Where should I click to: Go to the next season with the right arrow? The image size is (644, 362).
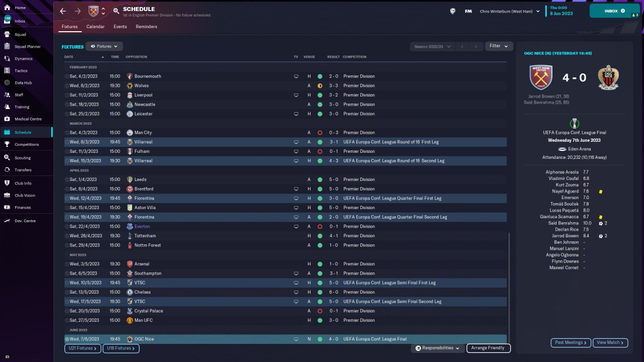coord(476,47)
